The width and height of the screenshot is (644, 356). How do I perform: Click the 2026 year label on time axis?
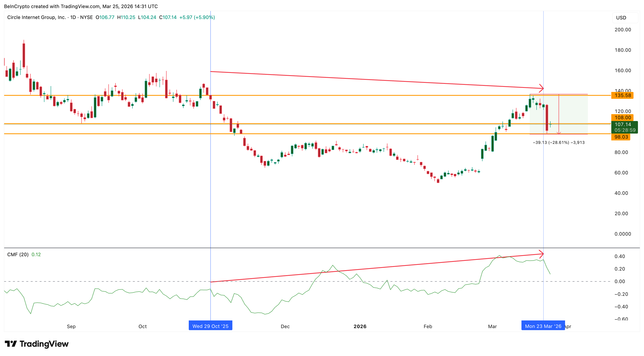click(360, 326)
